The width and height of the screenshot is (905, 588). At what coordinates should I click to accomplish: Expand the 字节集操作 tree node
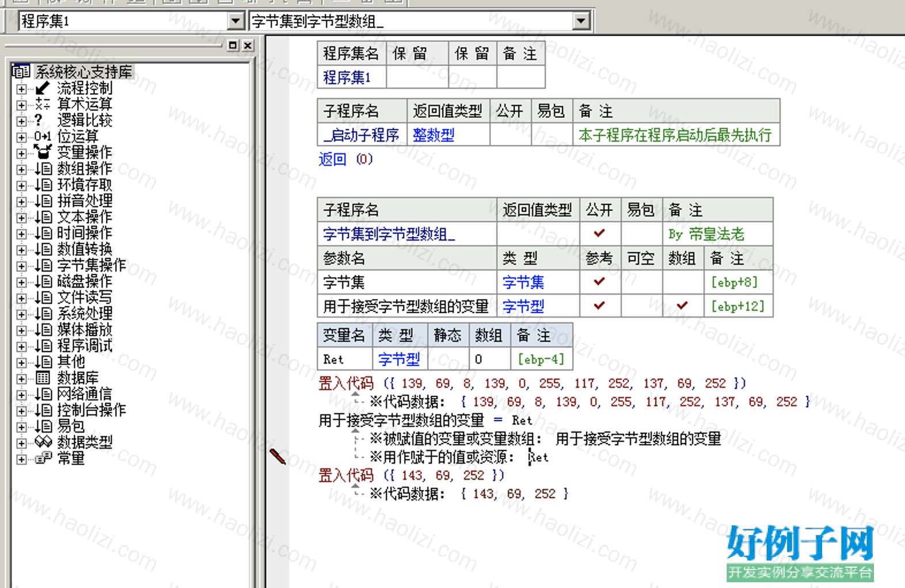tap(21, 266)
